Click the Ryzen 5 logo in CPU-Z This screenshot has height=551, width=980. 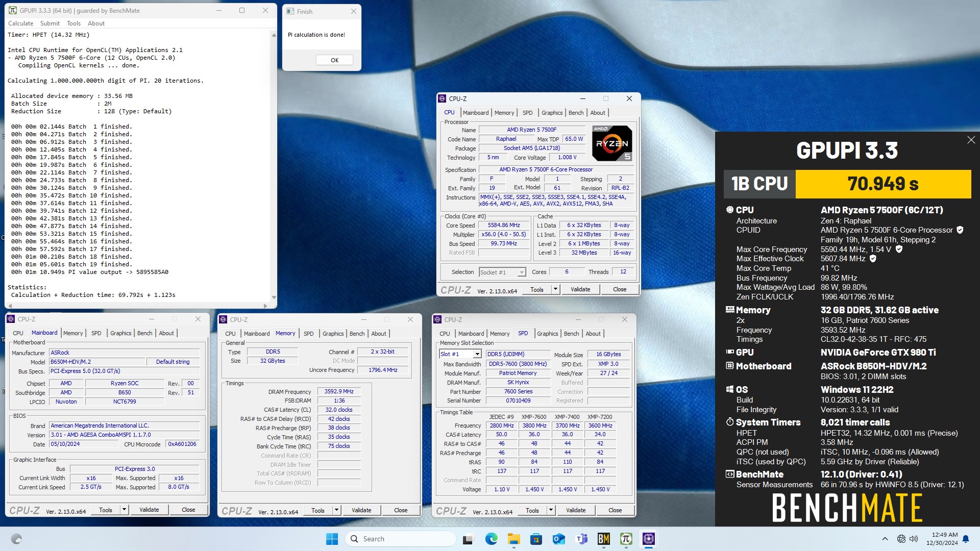click(612, 143)
